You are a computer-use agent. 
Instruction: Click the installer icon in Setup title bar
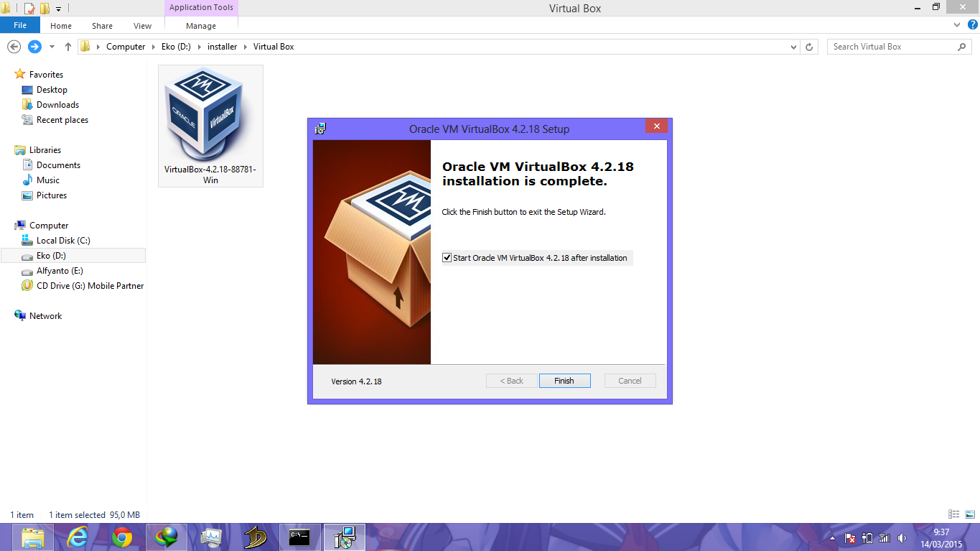(320, 129)
